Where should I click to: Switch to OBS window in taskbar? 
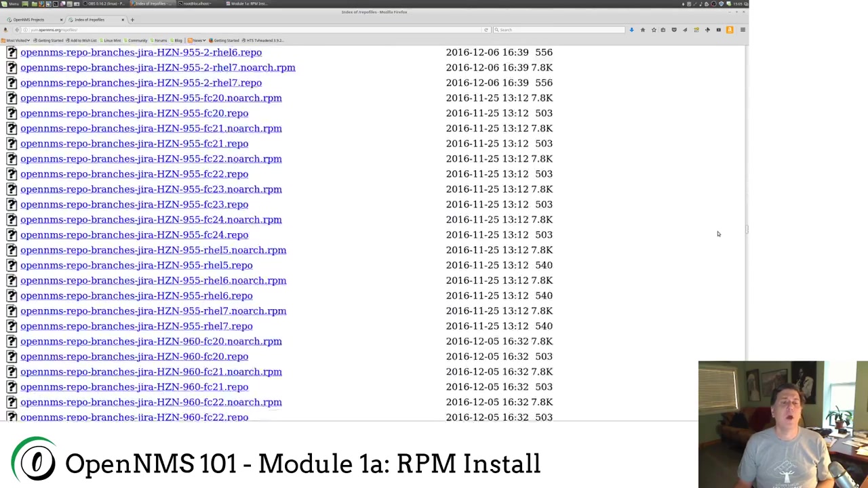click(x=105, y=4)
